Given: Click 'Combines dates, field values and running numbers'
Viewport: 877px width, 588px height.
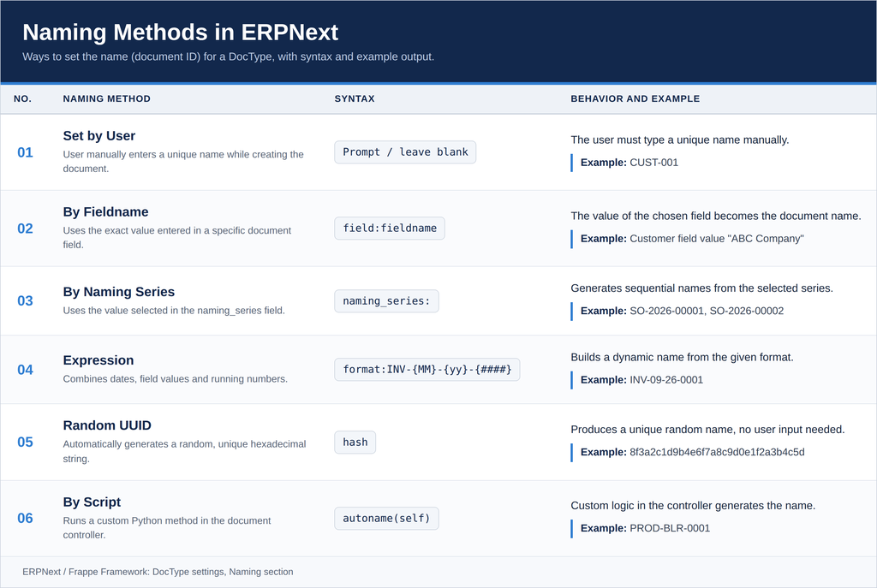Looking at the screenshot, I should pyautogui.click(x=175, y=379).
